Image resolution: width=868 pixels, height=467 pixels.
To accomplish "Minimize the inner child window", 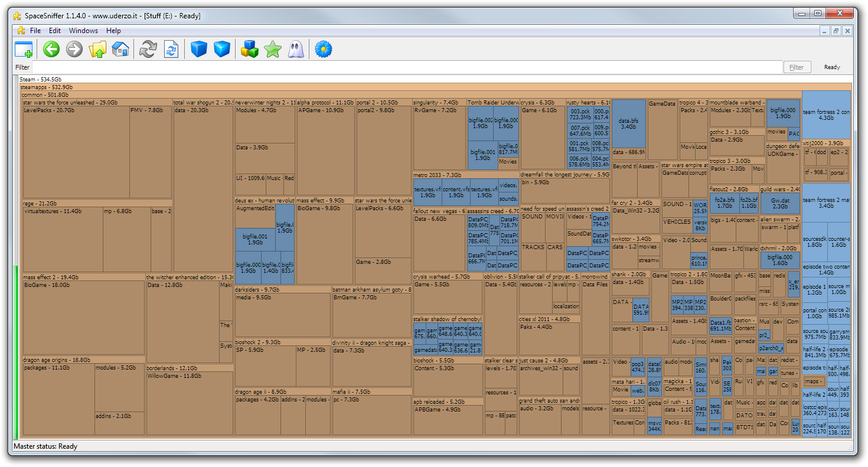I will coord(825,31).
